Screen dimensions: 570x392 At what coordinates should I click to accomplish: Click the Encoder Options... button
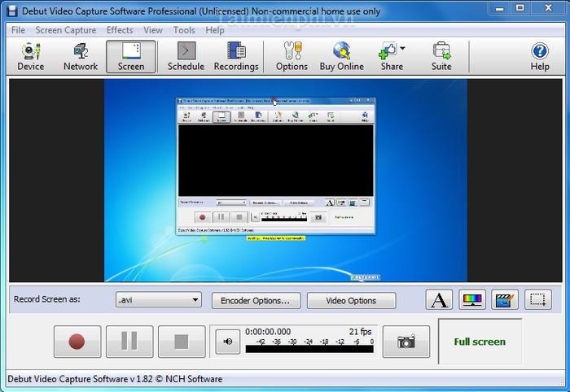click(x=256, y=301)
